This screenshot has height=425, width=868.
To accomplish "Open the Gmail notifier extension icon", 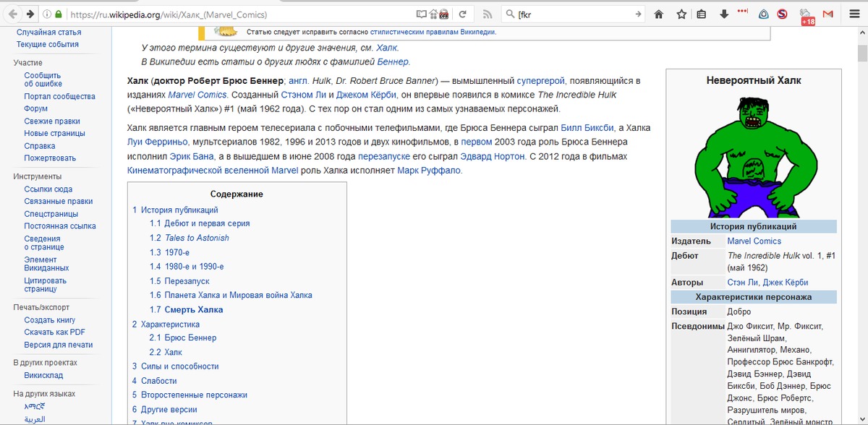I will click(828, 14).
